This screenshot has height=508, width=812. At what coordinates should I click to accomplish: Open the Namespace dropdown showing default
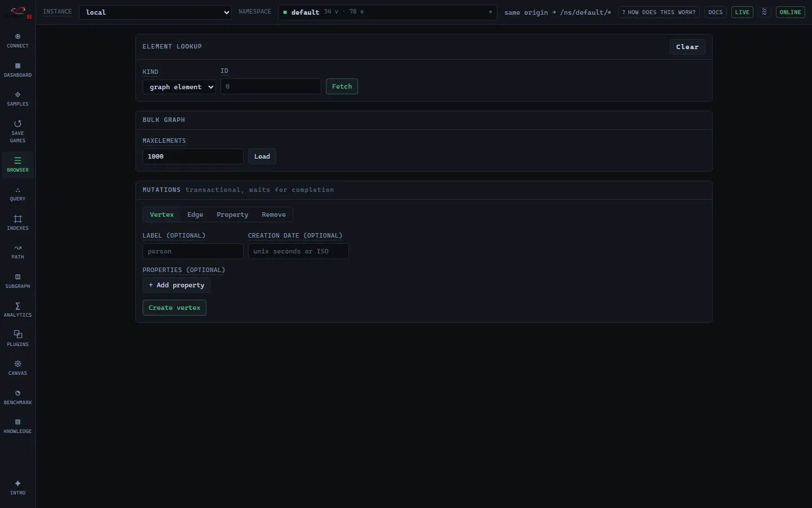387,12
